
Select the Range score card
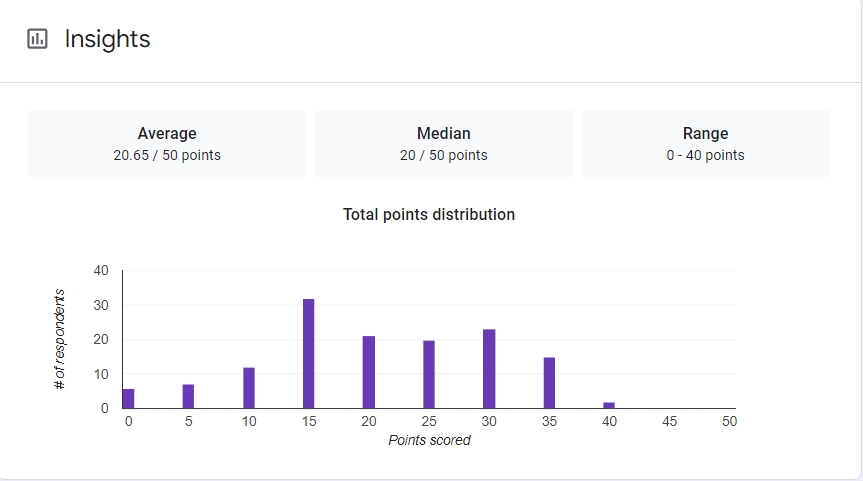click(705, 143)
